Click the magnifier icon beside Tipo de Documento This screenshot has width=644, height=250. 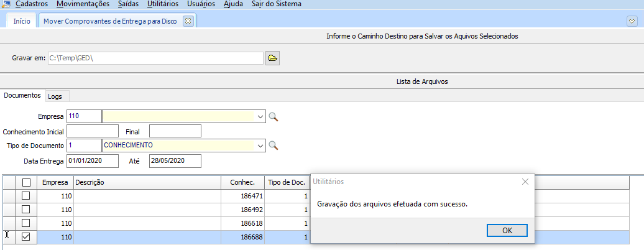pyautogui.click(x=272, y=146)
